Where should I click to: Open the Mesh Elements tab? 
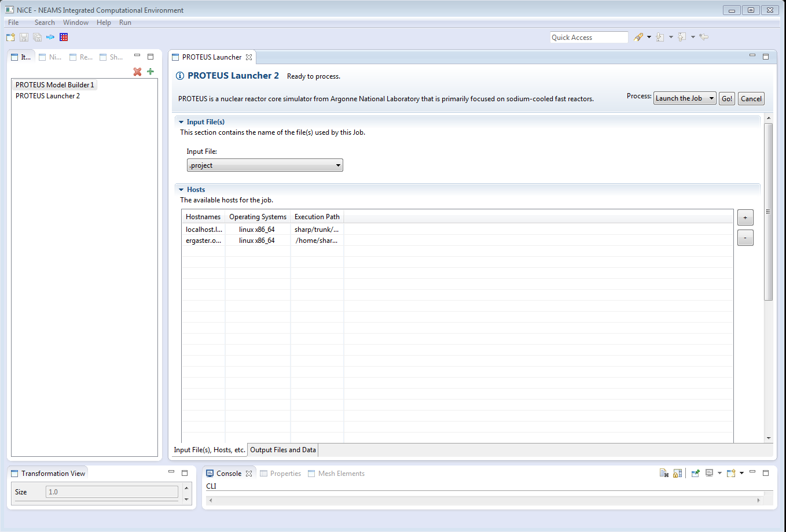(336, 474)
